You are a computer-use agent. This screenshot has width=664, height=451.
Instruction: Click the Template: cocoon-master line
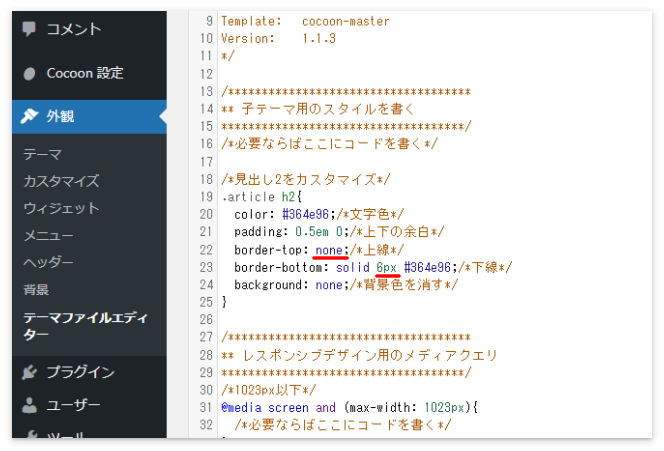click(305, 21)
